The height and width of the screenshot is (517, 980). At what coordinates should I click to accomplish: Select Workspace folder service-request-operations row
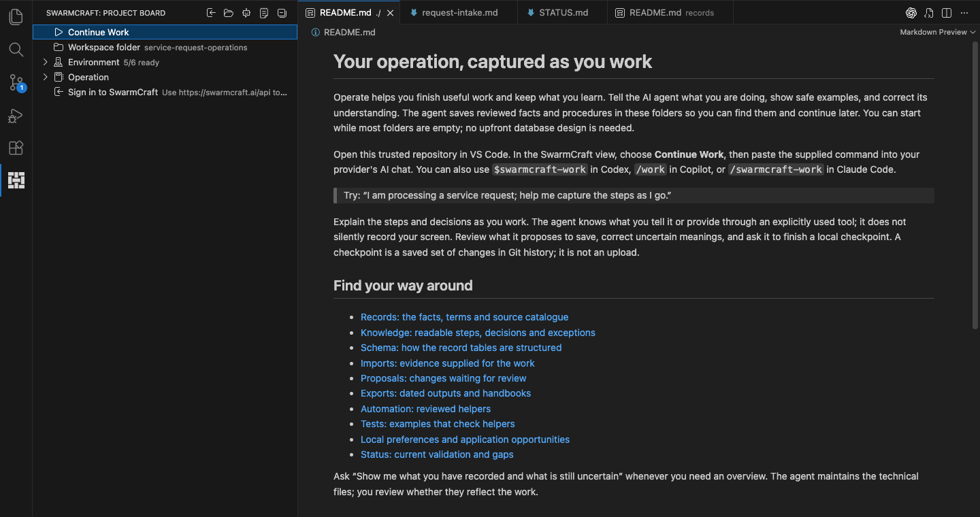coord(165,47)
